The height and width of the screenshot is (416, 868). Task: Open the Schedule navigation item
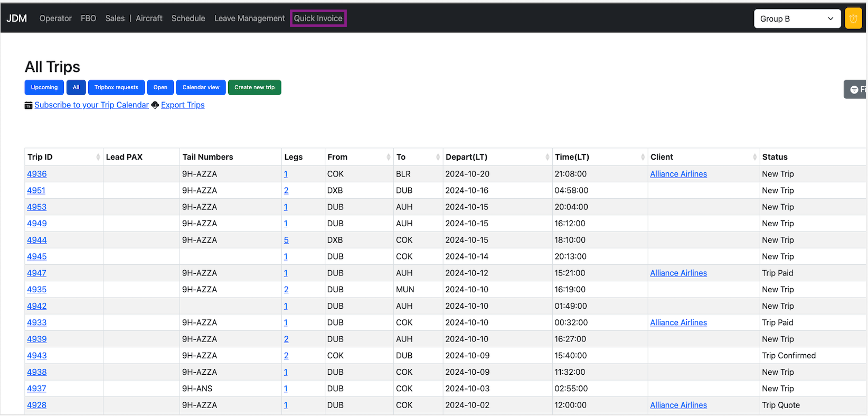pos(188,19)
